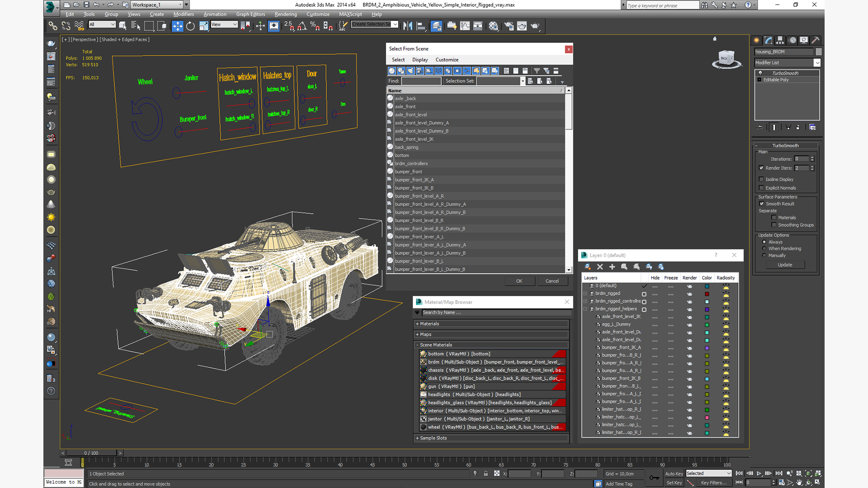The height and width of the screenshot is (488, 868).
Task: Click the time slider showing 0 / 100
Action: click(x=92, y=453)
